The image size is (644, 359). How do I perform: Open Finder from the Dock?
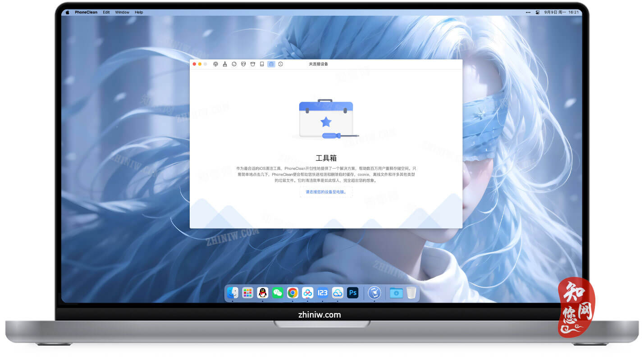(233, 293)
